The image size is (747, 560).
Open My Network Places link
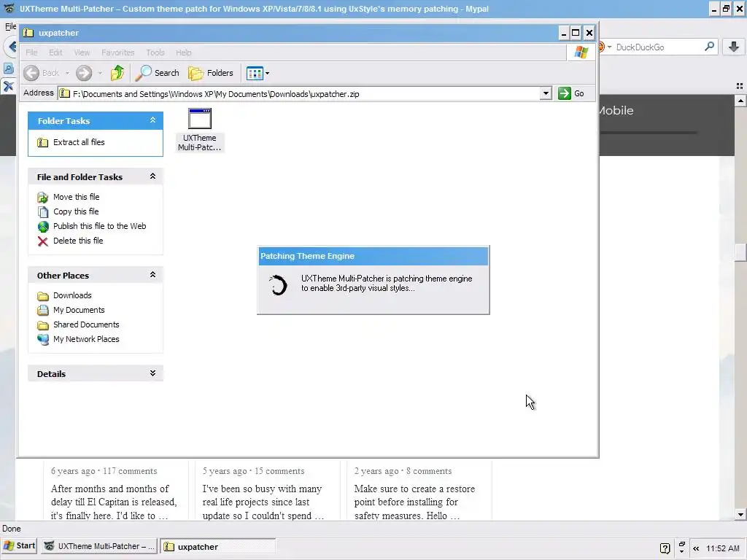[x=86, y=339]
